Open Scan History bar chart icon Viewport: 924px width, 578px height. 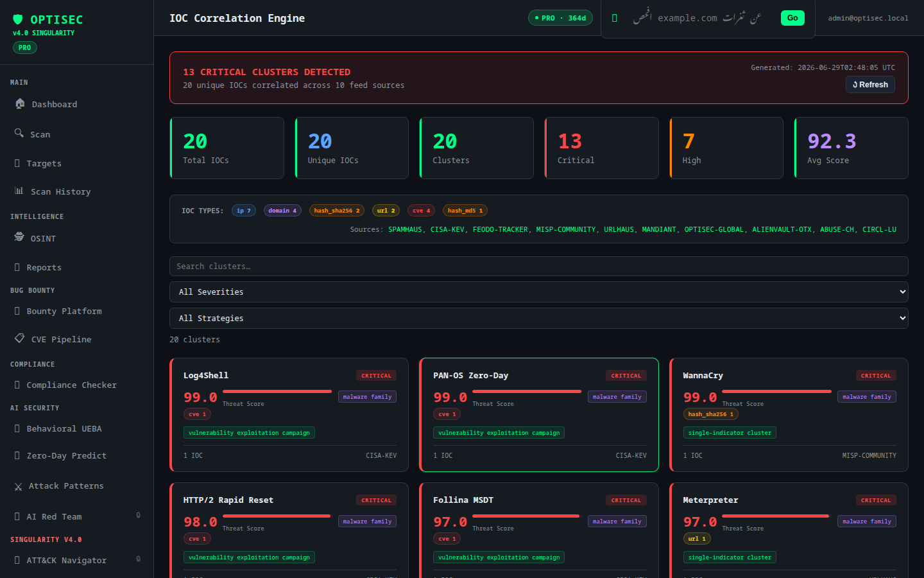(19, 191)
